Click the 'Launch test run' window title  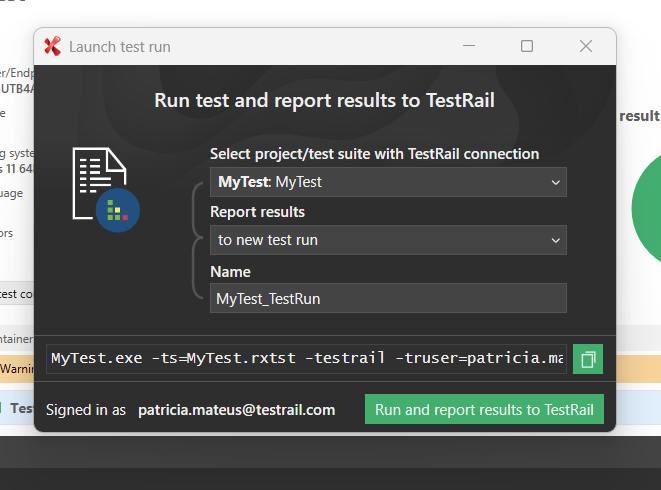tap(120, 46)
